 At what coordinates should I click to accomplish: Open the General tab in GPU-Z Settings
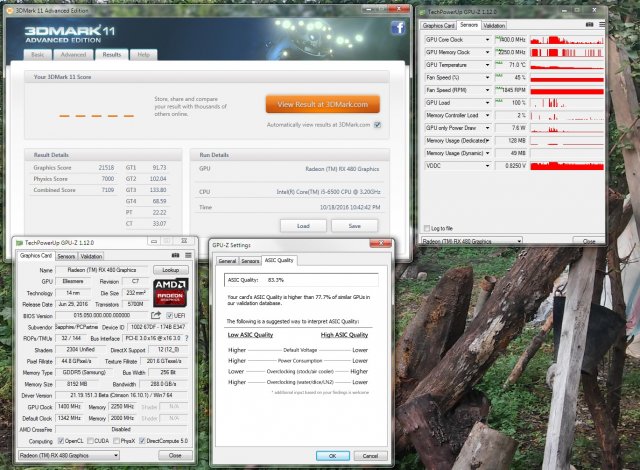[x=227, y=260]
